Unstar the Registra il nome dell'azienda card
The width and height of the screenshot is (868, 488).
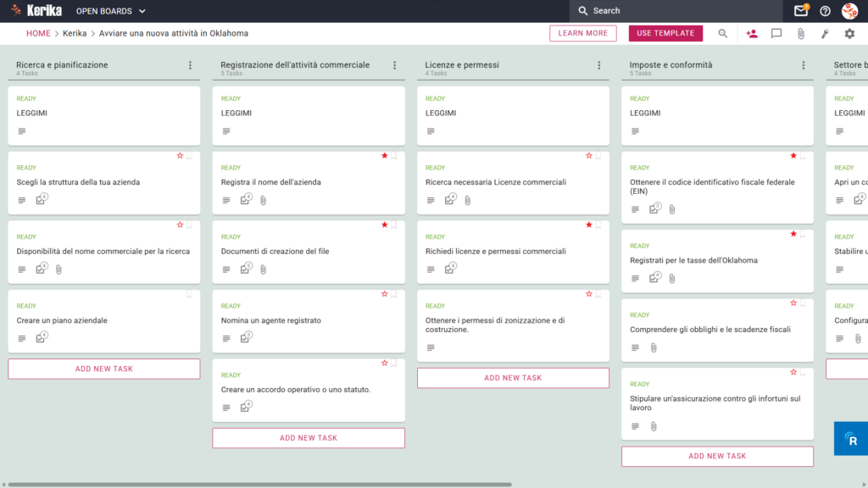click(384, 156)
